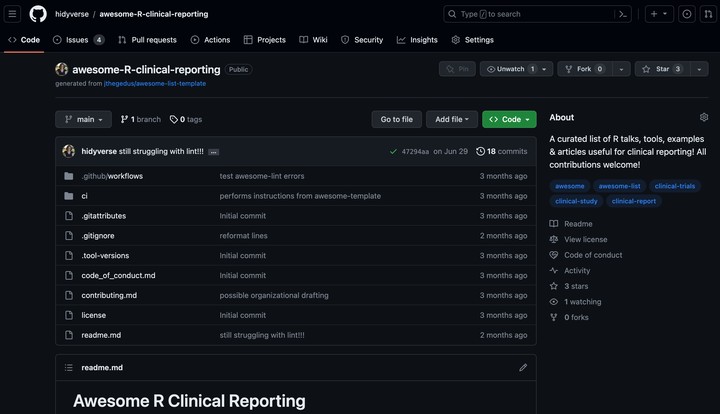The width and height of the screenshot is (720, 414).
Task: Open .gitattributes file
Action: [104, 216]
